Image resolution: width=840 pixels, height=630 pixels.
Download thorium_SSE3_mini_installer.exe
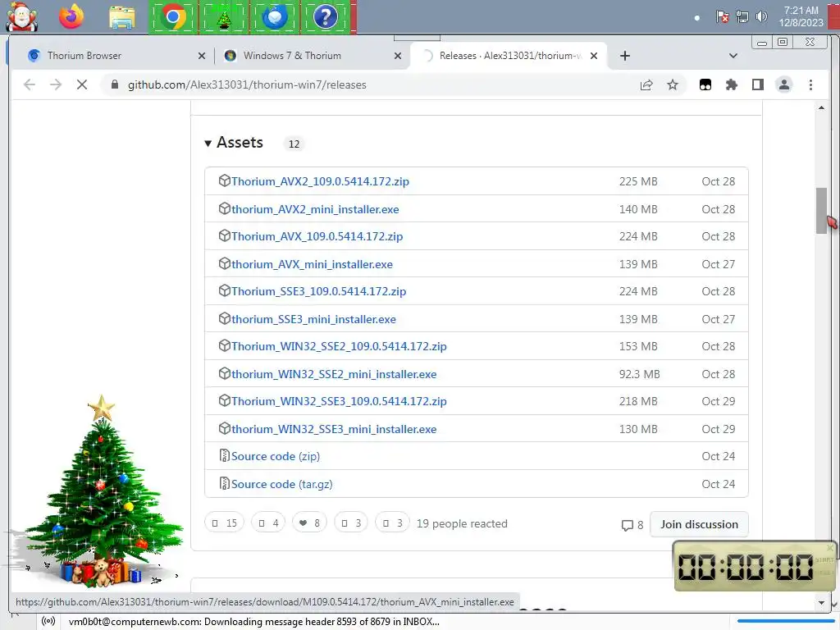pos(313,319)
